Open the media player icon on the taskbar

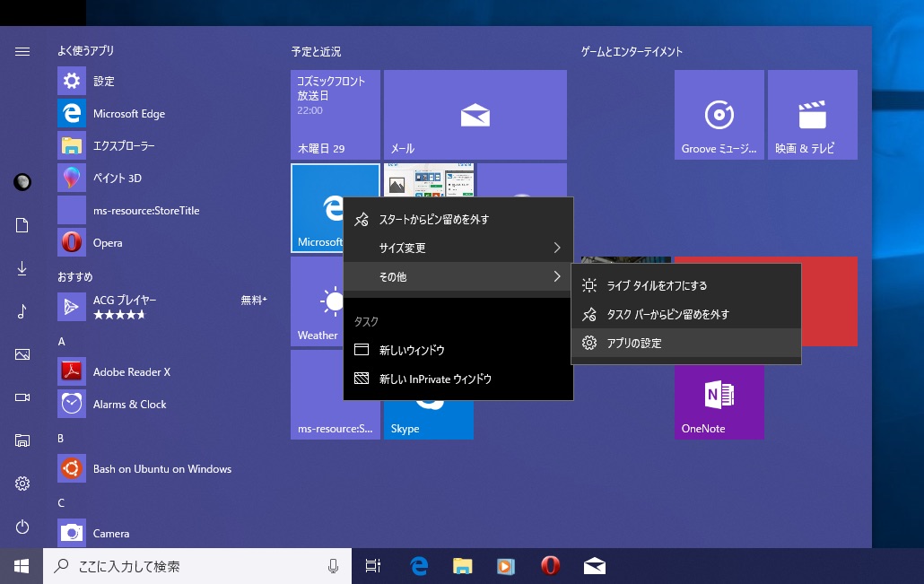click(506, 566)
